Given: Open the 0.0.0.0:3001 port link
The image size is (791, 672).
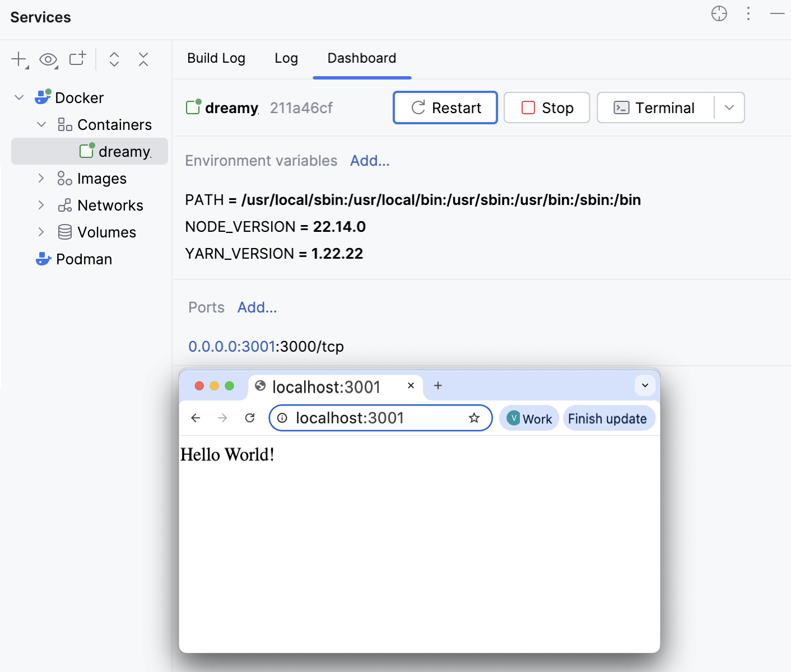Looking at the screenshot, I should click(x=232, y=347).
